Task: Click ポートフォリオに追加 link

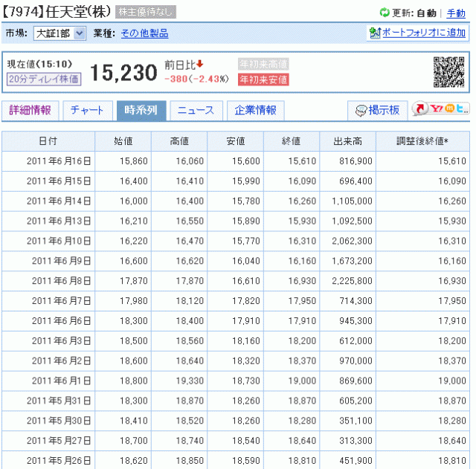Action: click(424, 33)
